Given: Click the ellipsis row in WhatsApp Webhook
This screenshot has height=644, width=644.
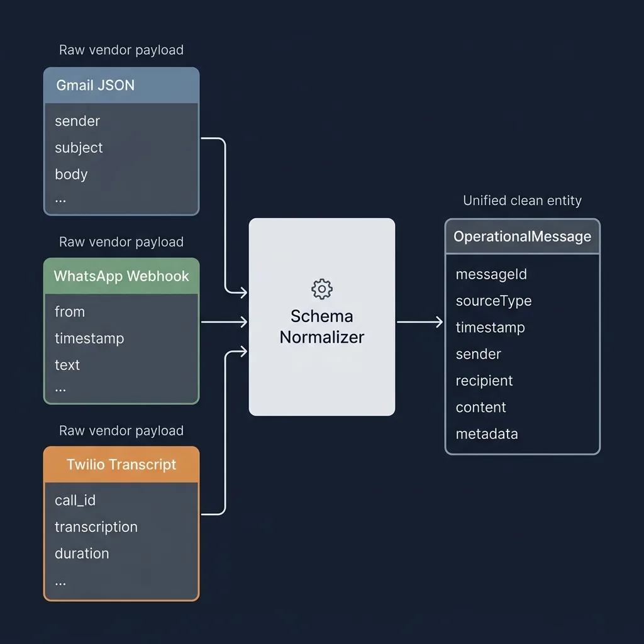Looking at the screenshot, I should tap(60, 390).
